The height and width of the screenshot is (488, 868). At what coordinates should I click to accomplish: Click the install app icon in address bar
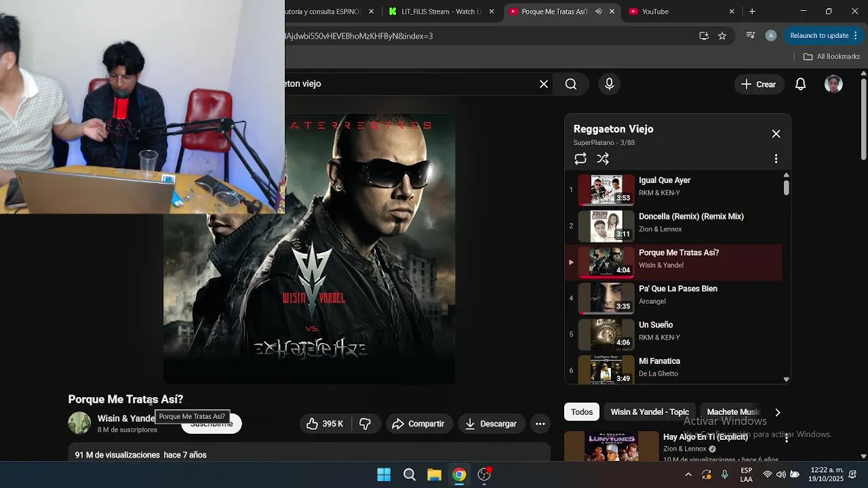(x=704, y=36)
